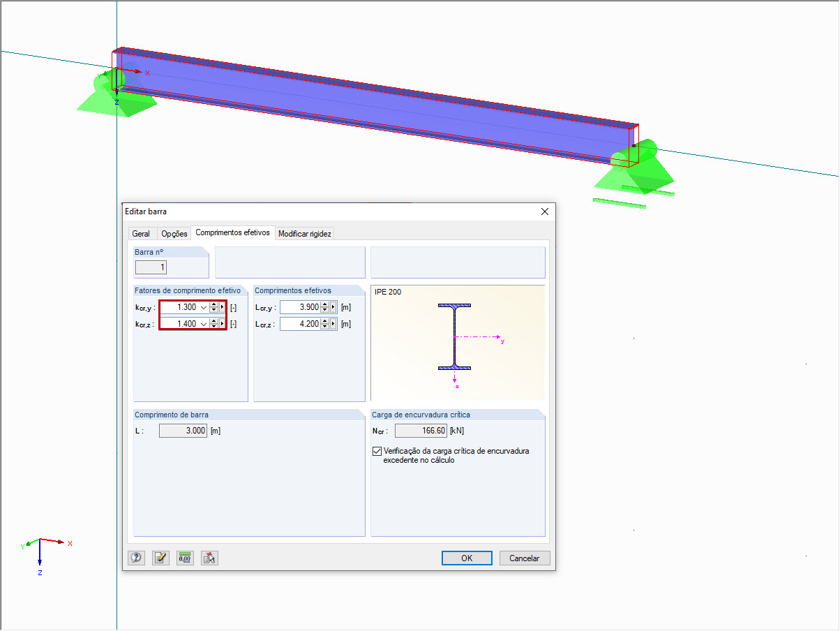Expand Lcr,z options arrow button
The height and width of the screenshot is (631, 840).
click(333, 324)
